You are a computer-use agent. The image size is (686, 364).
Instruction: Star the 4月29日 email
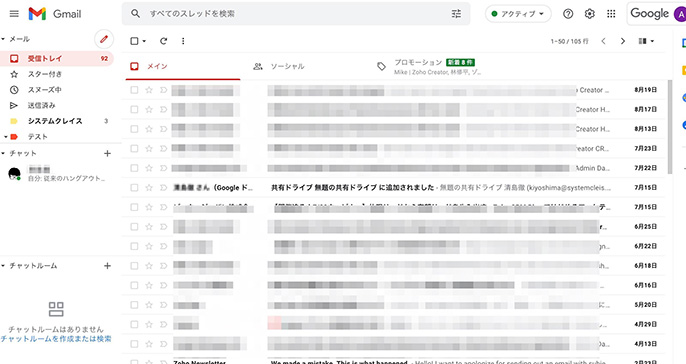tap(149, 324)
